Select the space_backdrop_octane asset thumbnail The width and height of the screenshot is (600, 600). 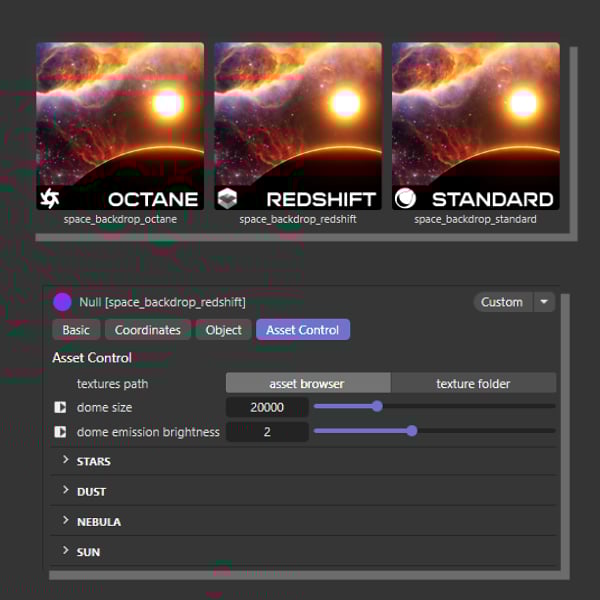tap(120, 126)
